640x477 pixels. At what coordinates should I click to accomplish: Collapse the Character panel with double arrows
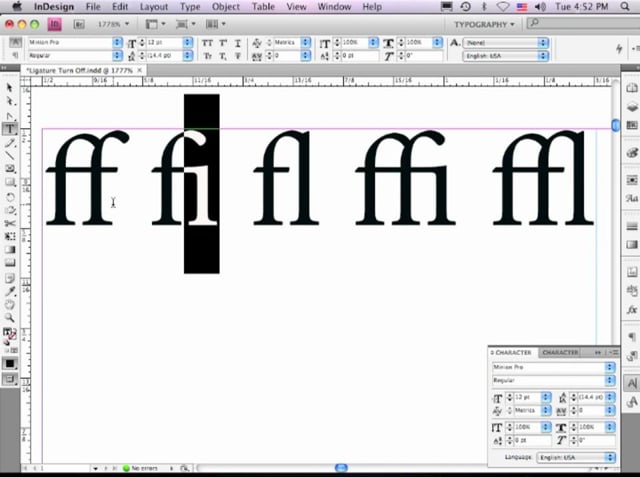click(598, 352)
